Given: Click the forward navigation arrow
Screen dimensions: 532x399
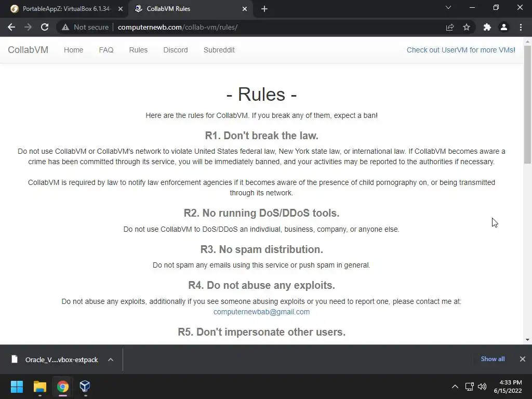Looking at the screenshot, I should pos(28,27).
